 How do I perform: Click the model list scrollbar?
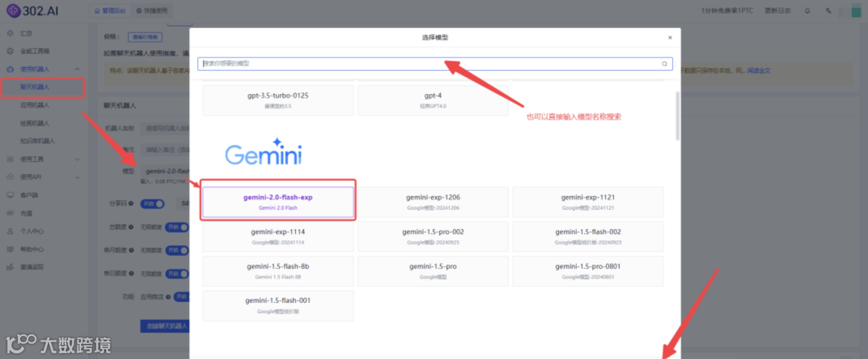click(677, 116)
